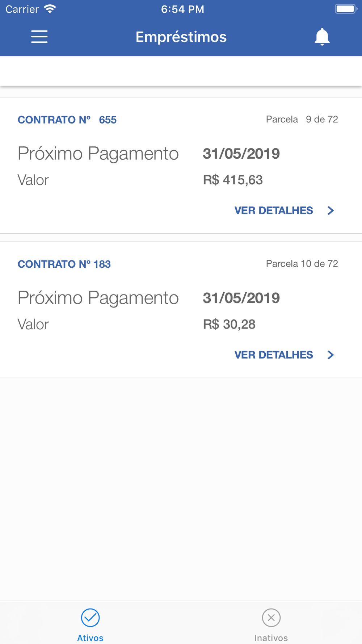Image resolution: width=362 pixels, height=644 pixels.
Task: Tap the Empréstimos page title
Action: pyautogui.click(x=181, y=37)
